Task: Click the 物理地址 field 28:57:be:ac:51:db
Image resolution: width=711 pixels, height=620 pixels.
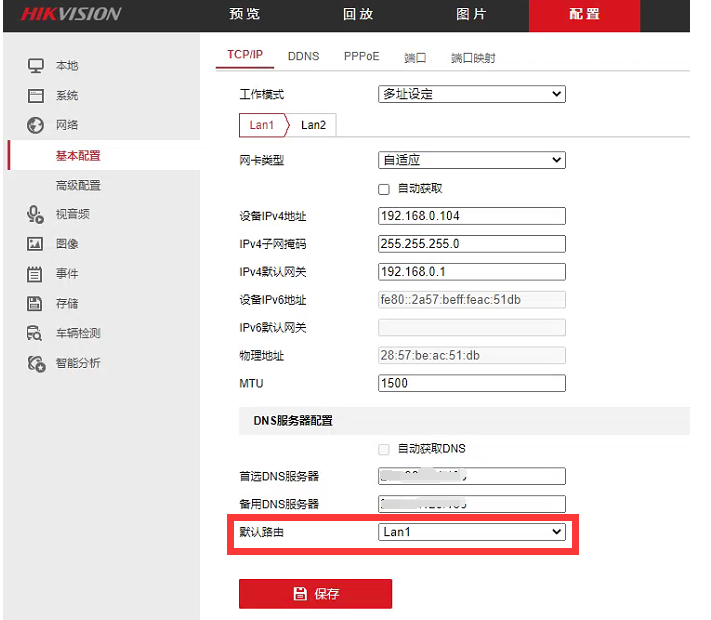Action: pyautogui.click(x=472, y=356)
